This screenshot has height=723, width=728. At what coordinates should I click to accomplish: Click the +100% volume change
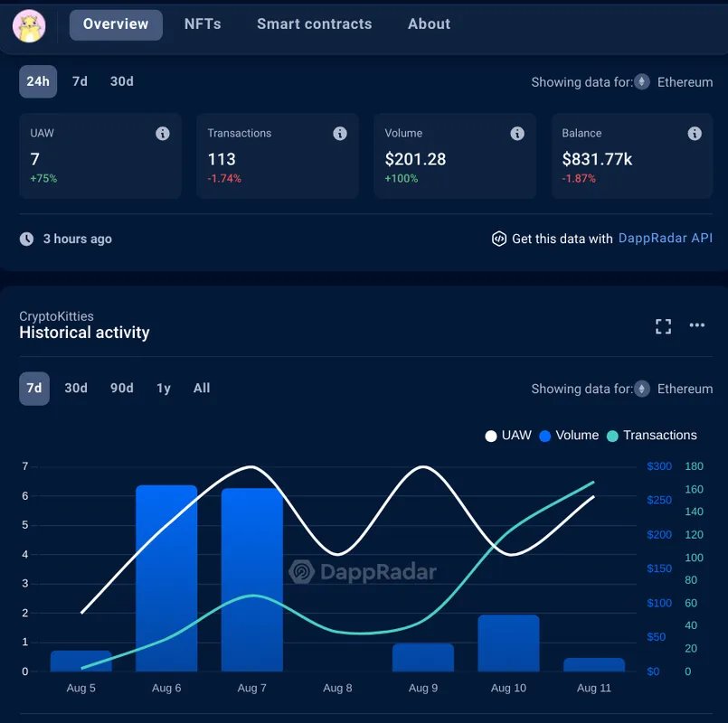[x=402, y=179]
